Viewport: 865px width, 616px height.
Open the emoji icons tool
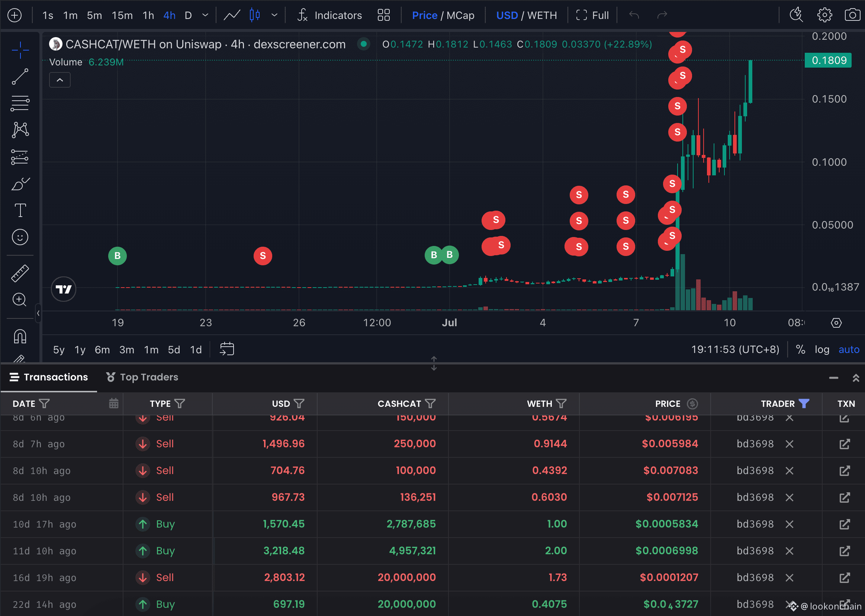20,237
